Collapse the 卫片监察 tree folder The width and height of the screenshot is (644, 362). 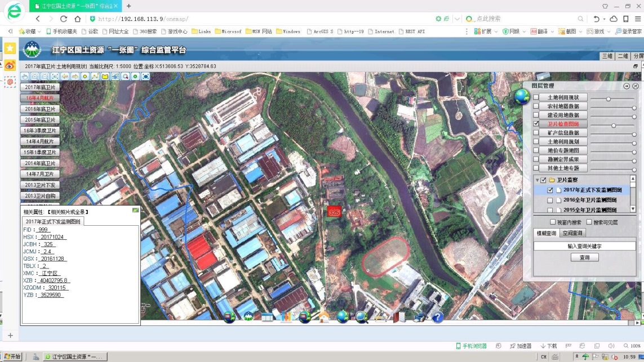click(537, 180)
